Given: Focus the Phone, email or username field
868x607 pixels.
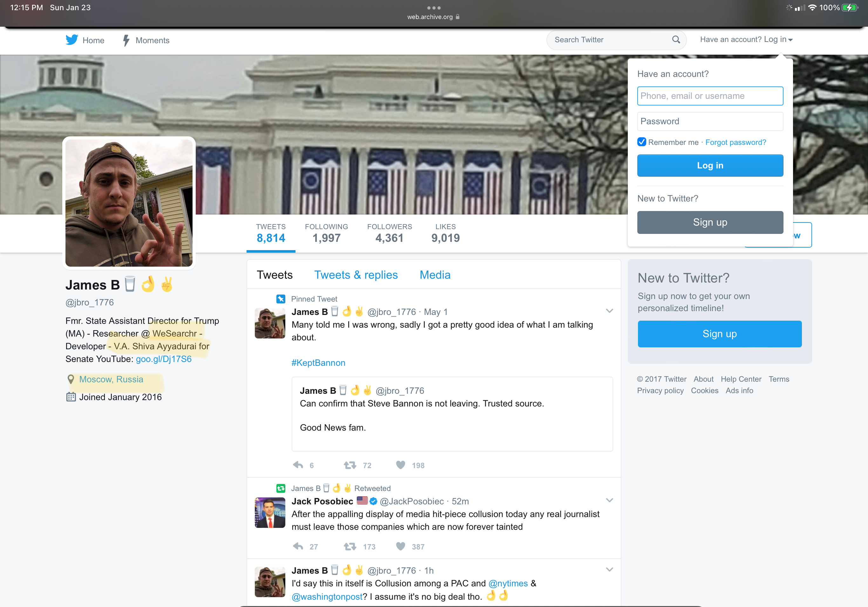Looking at the screenshot, I should 710,96.
